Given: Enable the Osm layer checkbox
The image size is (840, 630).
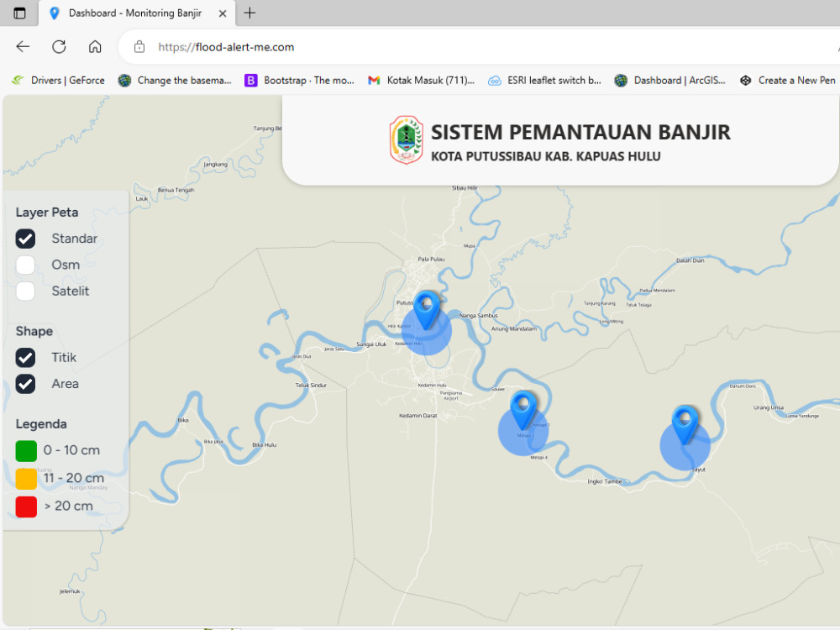Looking at the screenshot, I should [x=25, y=265].
